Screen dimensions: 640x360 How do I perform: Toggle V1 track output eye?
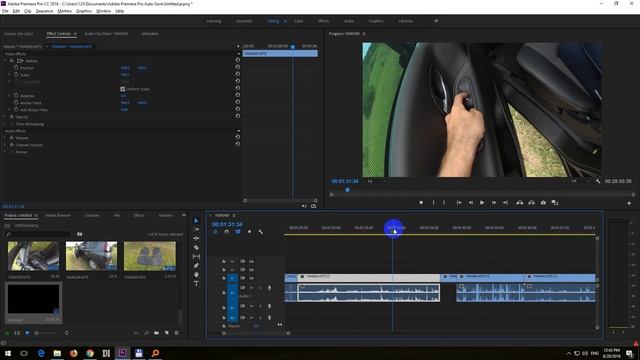(251, 278)
